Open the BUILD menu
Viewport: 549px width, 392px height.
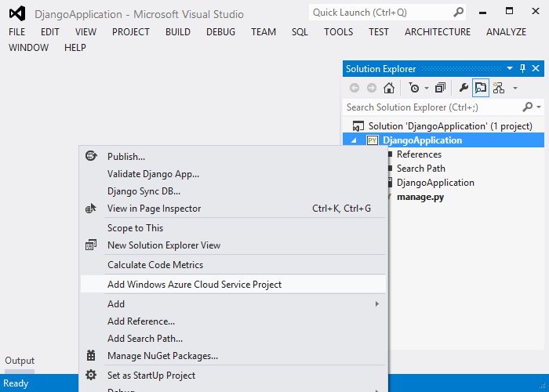tap(178, 32)
